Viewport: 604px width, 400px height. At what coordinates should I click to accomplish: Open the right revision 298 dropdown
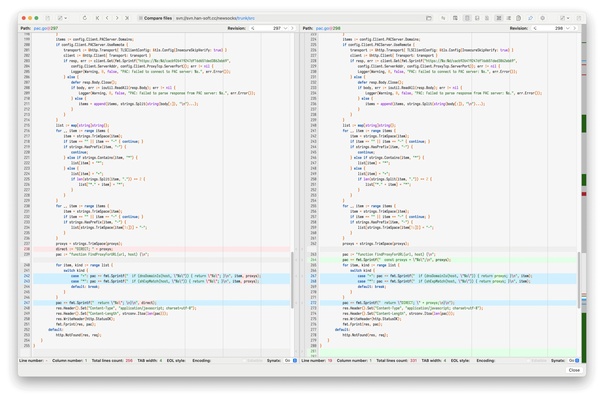(568, 28)
